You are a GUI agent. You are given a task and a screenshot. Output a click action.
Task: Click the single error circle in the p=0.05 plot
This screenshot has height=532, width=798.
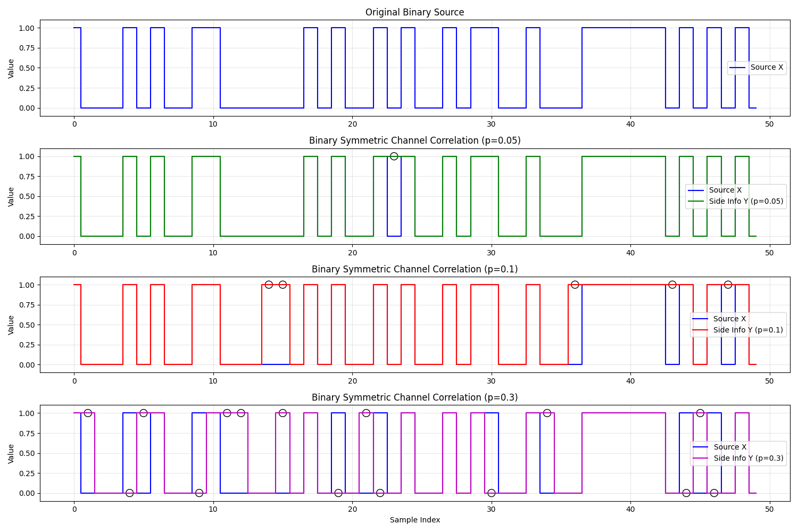click(x=394, y=156)
